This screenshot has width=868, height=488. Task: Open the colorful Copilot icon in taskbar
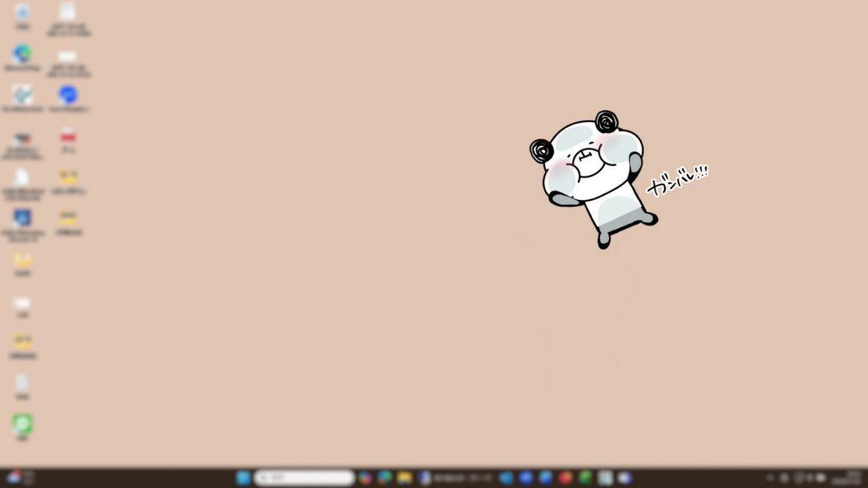click(x=365, y=478)
